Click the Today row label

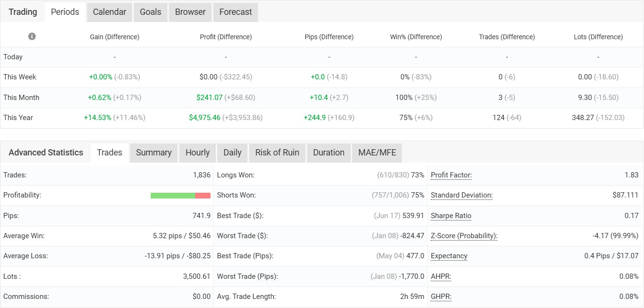[13, 57]
